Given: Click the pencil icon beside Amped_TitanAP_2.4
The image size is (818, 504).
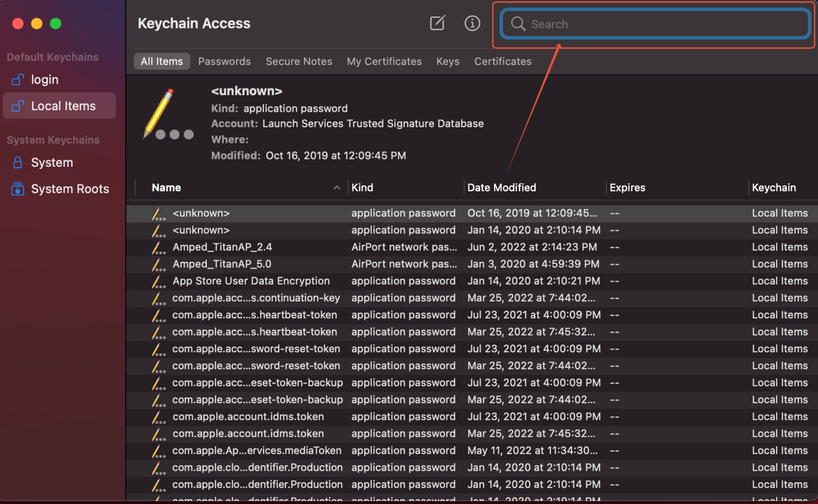Looking at the screenshot, I should 158,248.
